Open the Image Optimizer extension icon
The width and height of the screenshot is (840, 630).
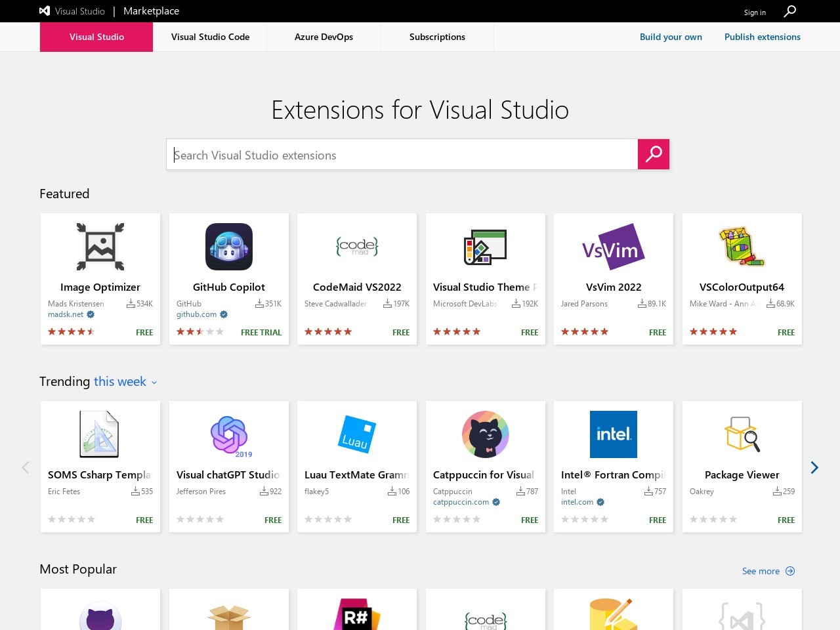(x=100, y=247)
